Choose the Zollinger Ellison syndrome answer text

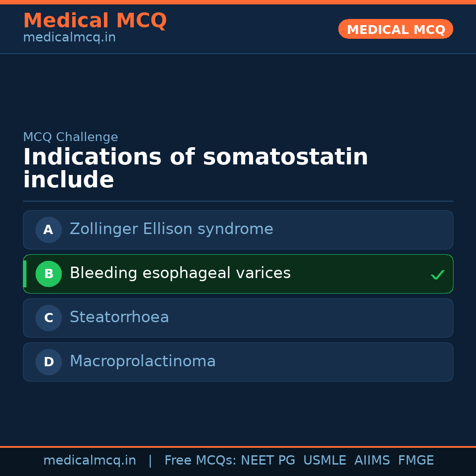(x=171, y=229)
